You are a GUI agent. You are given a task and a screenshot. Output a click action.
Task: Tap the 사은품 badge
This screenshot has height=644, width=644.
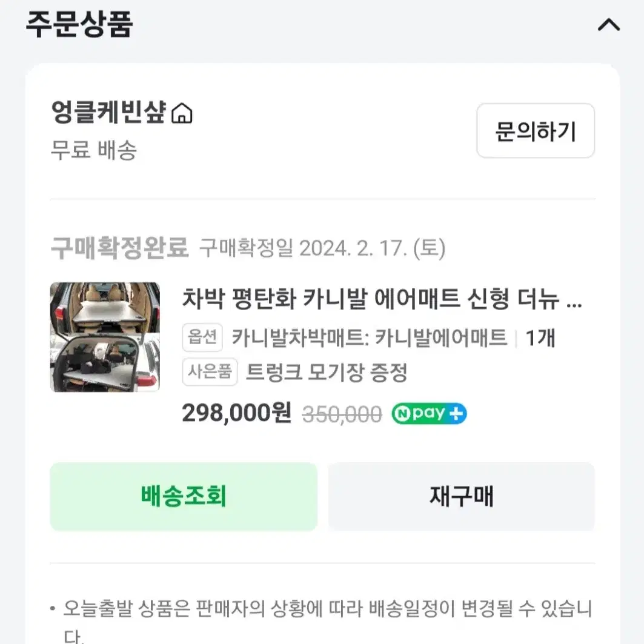pos(210,372)
